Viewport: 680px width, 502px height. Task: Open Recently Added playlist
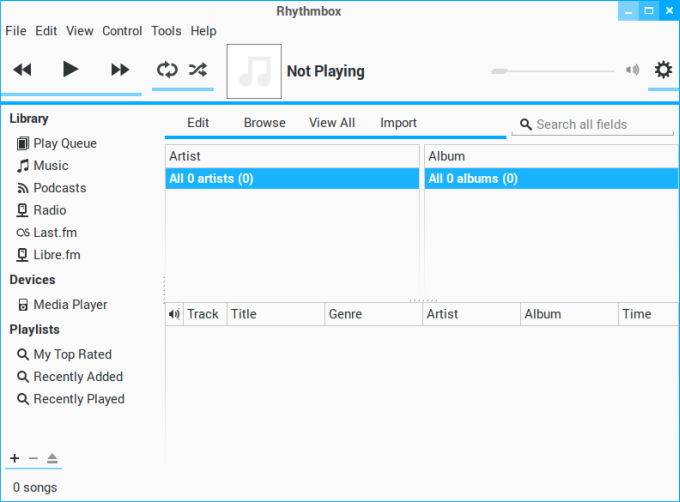70,377
